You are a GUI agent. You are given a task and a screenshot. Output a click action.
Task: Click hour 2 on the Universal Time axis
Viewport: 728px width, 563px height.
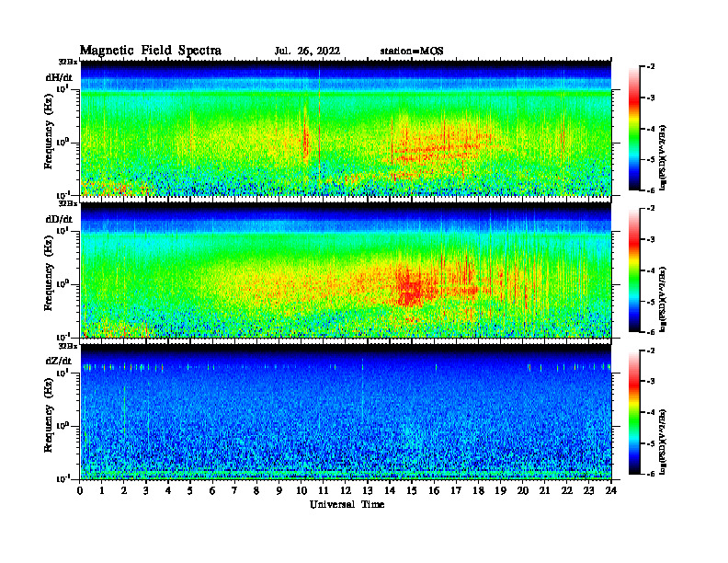[124, 490]
